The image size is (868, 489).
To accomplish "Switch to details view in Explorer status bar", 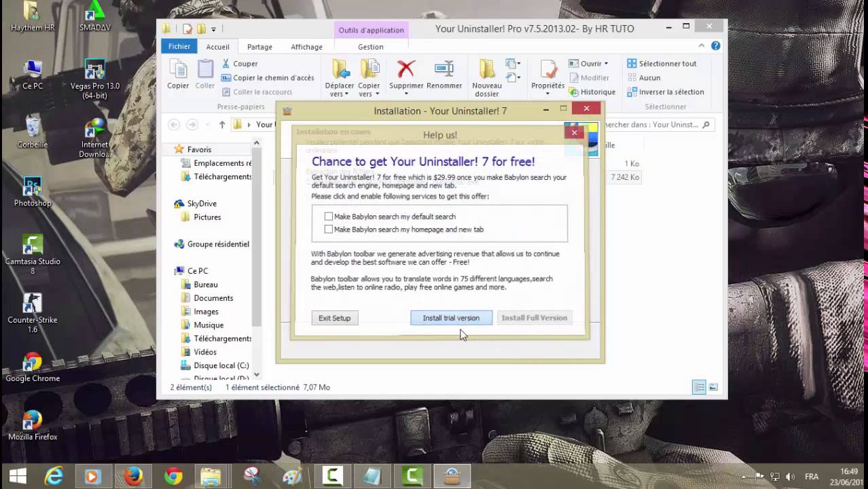I will tap(699, 387).
